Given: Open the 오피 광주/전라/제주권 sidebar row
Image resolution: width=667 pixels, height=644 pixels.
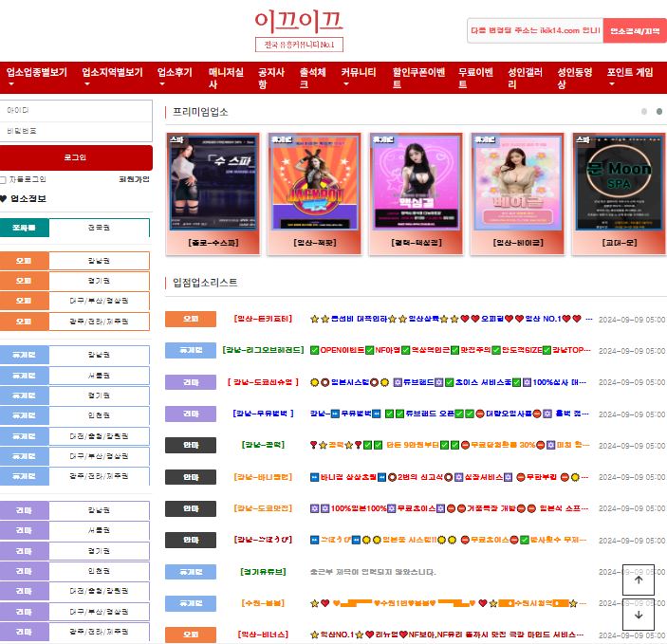Looking at the screenshot, I should [x=75, y=322].
